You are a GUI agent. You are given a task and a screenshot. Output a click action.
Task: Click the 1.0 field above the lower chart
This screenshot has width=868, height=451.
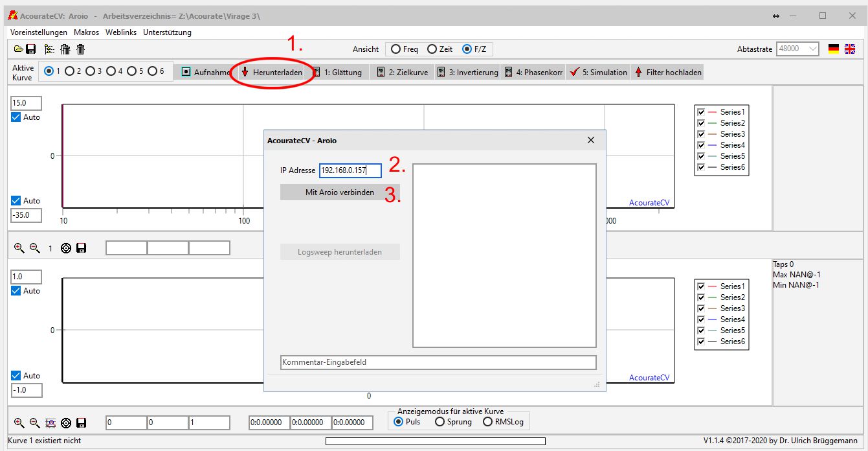click(27, 277)
